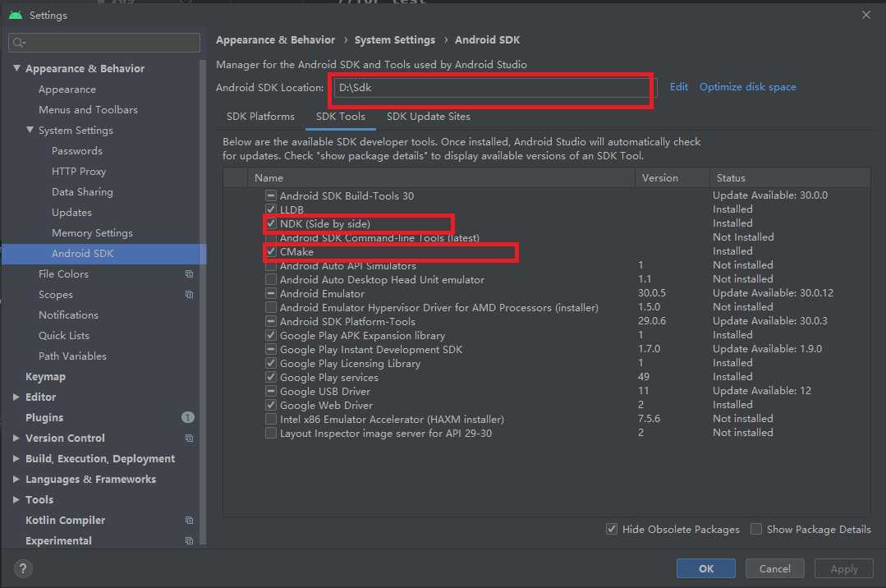Open Memory Settings page
This screenshot has width=886, height=588.
click(x=92, y=233)
